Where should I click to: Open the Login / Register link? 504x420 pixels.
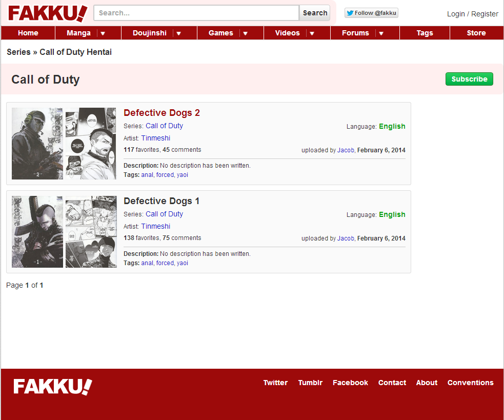tap(473, 14)
